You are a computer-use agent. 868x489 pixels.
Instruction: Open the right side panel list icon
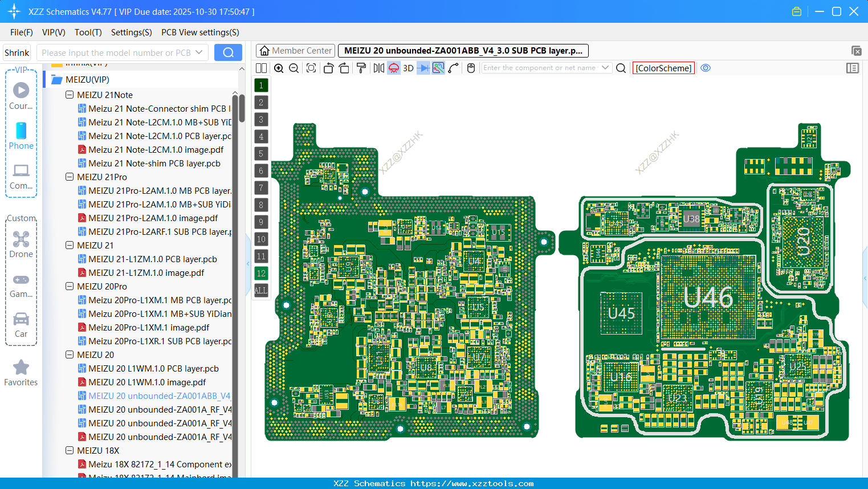(x=853, y=68)
